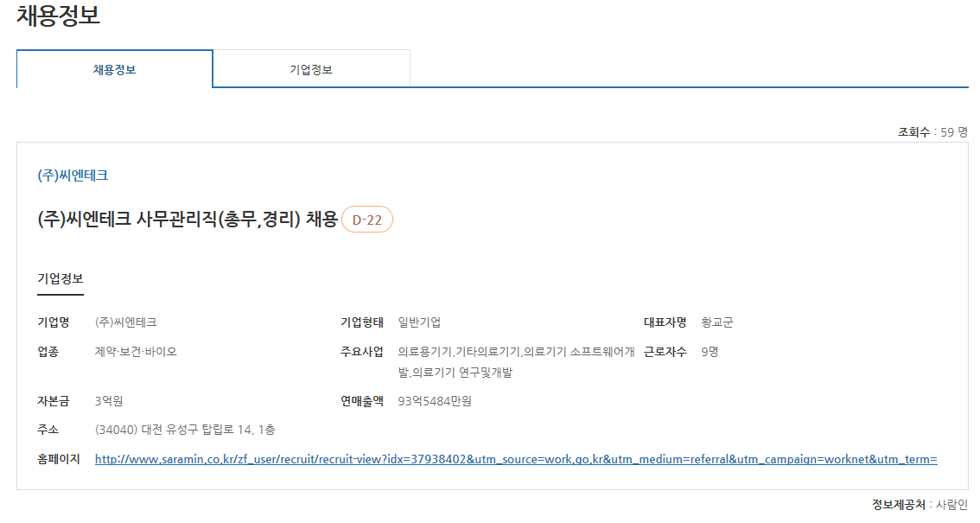
Task: Click the 일반기업 company type value
Action: [x=419, y=322]
